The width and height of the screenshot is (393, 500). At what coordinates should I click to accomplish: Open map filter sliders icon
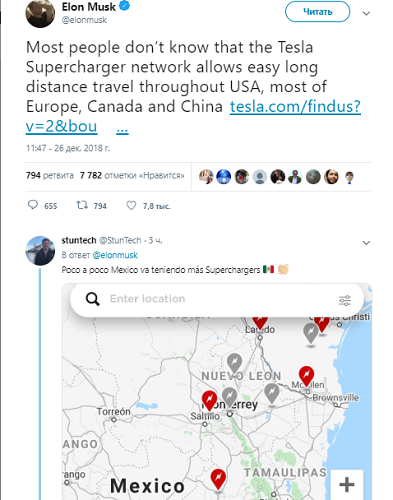(345, 300)
